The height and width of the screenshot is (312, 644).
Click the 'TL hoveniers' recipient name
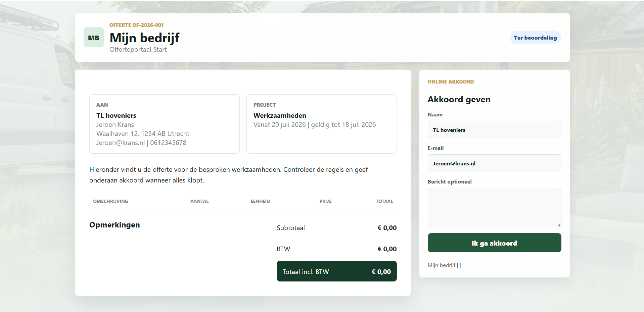[116, 115]
